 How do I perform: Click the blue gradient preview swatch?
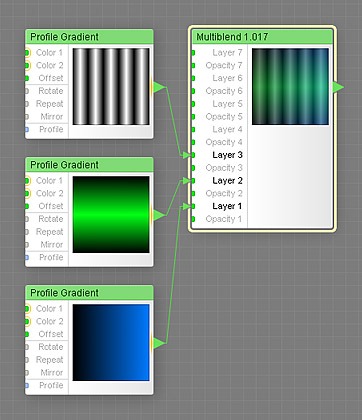(111, 342)
